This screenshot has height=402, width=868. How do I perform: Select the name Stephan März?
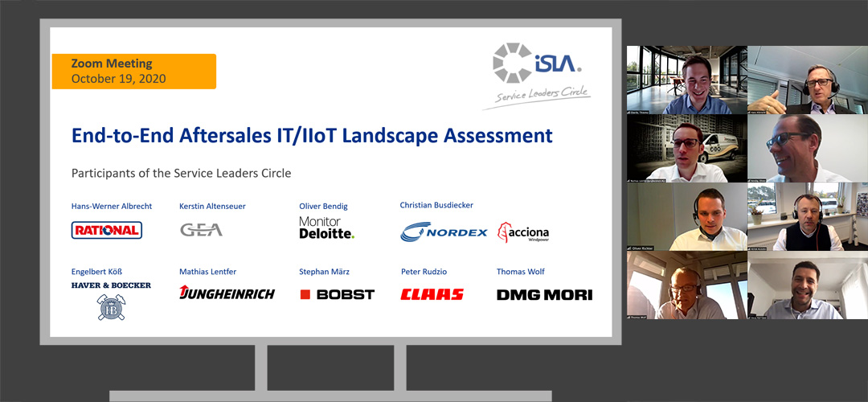325,271
